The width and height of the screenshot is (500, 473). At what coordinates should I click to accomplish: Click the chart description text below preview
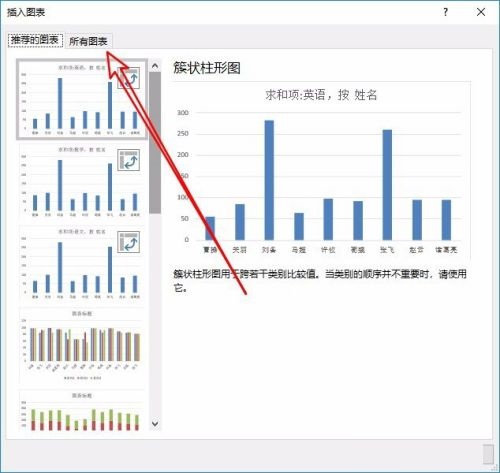point(320,281)
